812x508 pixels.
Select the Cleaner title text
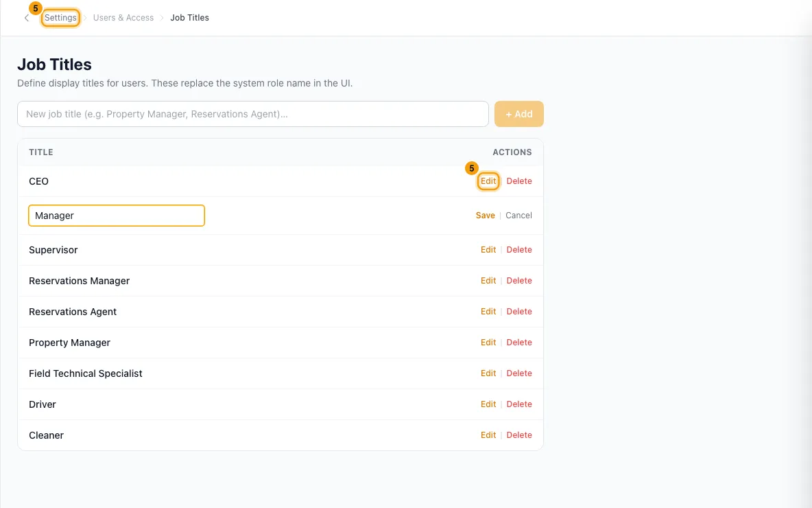(46, 435)
